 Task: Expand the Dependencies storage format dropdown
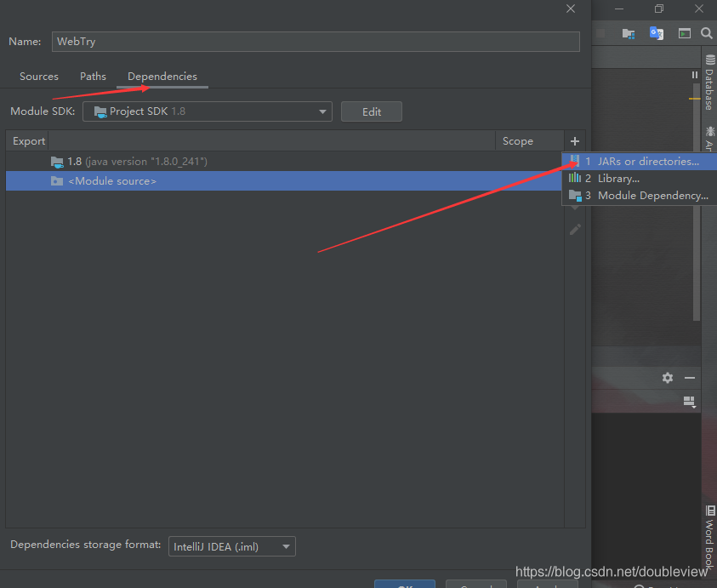click(x=231, y=546)
